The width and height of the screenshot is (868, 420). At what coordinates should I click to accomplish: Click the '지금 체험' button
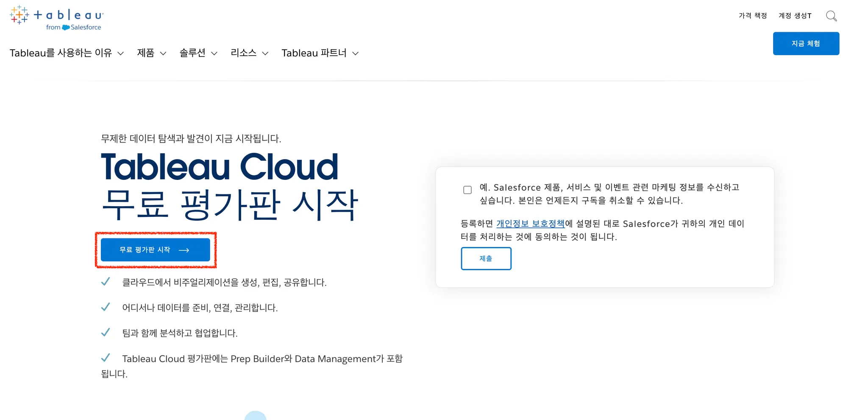(x=806, y=43)
